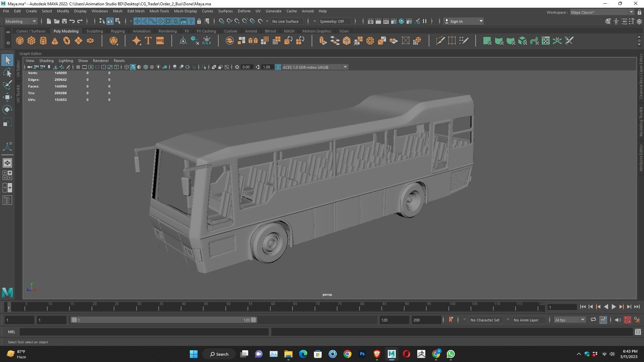The height and width of the screenshot is (362, 644).
Task: Click the Platonic solid shelf icon
Action: (114, 41)
